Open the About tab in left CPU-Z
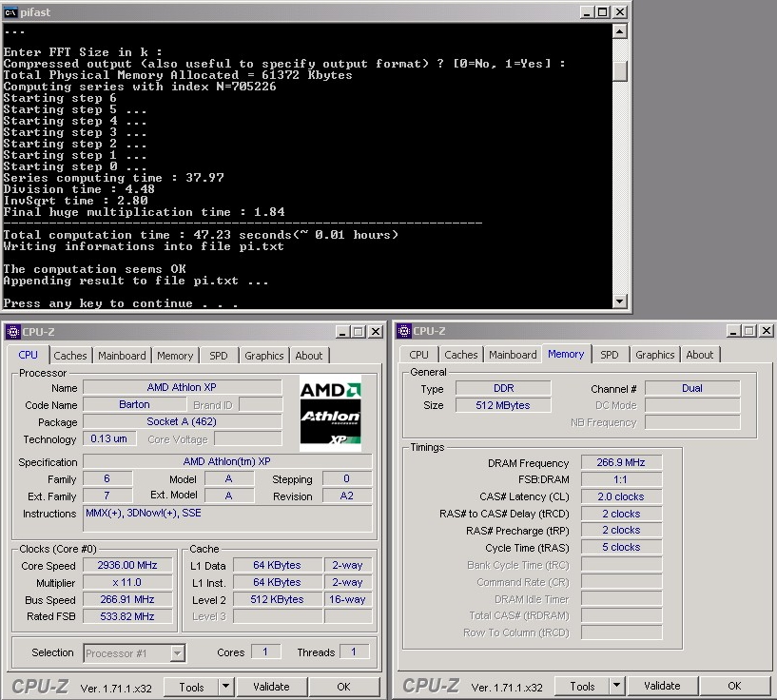Image resolution: width=777 pixels, height=700 pixels. [x=309, y=355]
